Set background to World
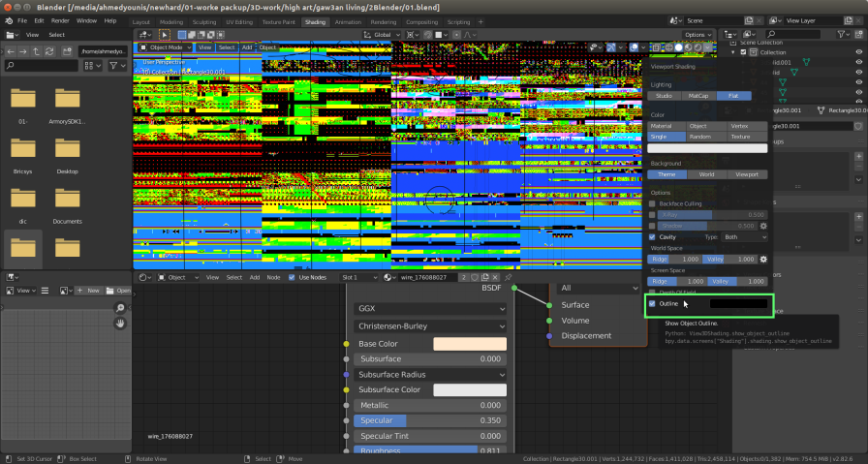Screen dimensions: 868x464 pyautogui.click(x=706, y=174)
